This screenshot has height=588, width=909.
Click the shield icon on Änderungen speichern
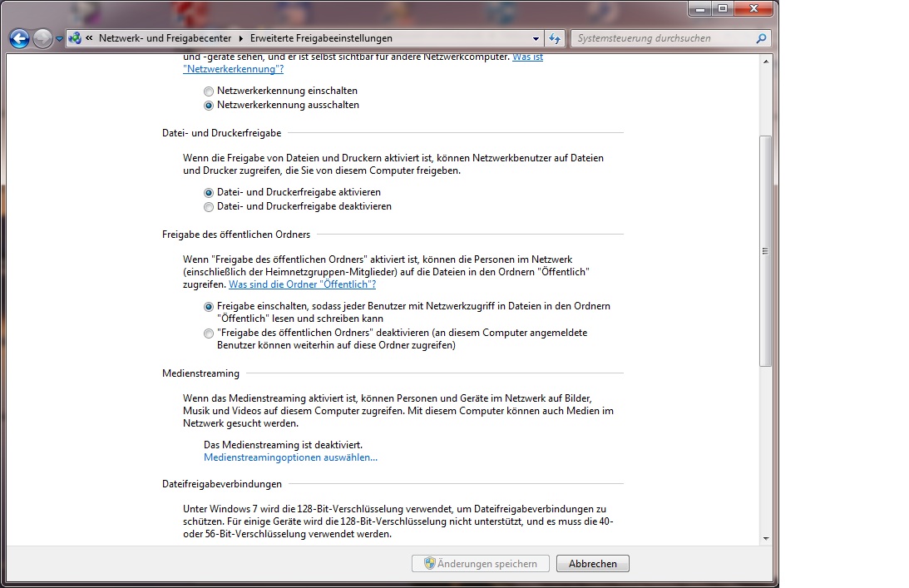click(430, 563)
